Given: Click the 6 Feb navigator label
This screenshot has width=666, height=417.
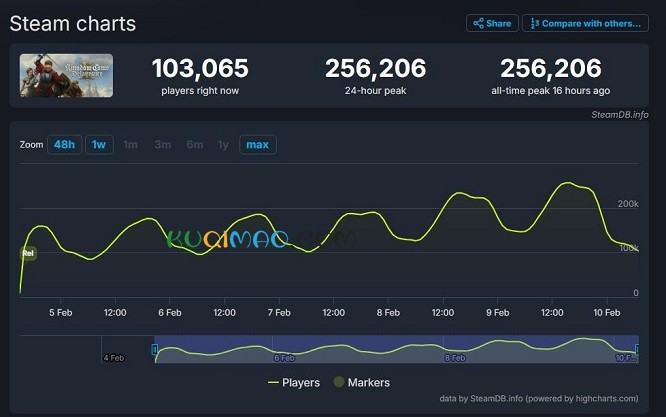Looking at the screenshot, I should [284, 358].
